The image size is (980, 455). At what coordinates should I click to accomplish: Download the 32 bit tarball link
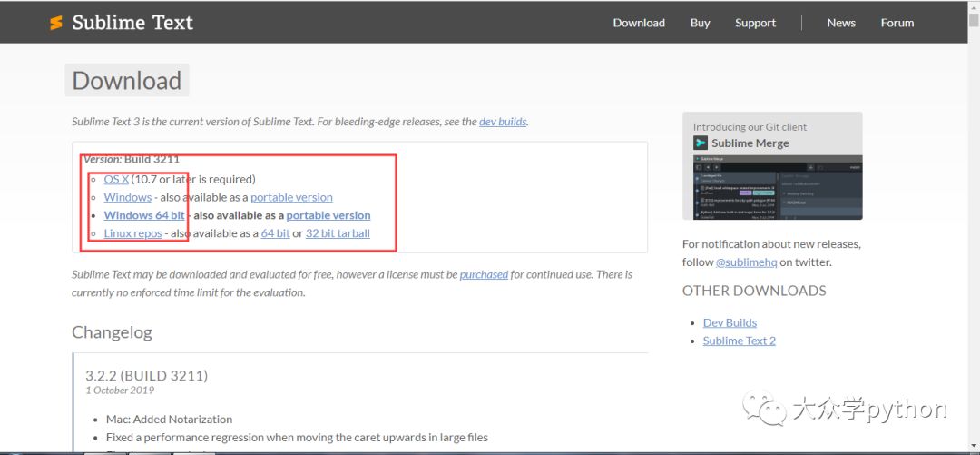338,233
